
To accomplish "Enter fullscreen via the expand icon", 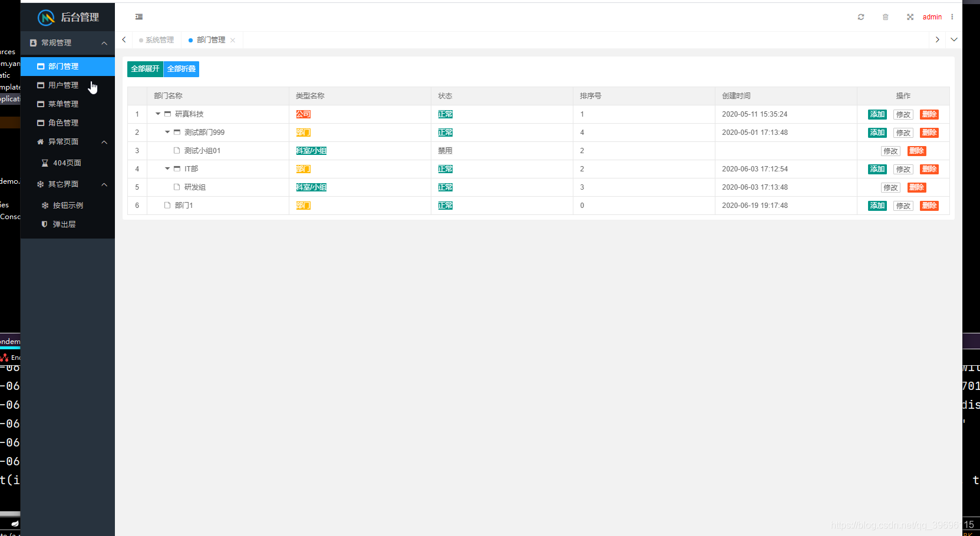I will (910, 17).
